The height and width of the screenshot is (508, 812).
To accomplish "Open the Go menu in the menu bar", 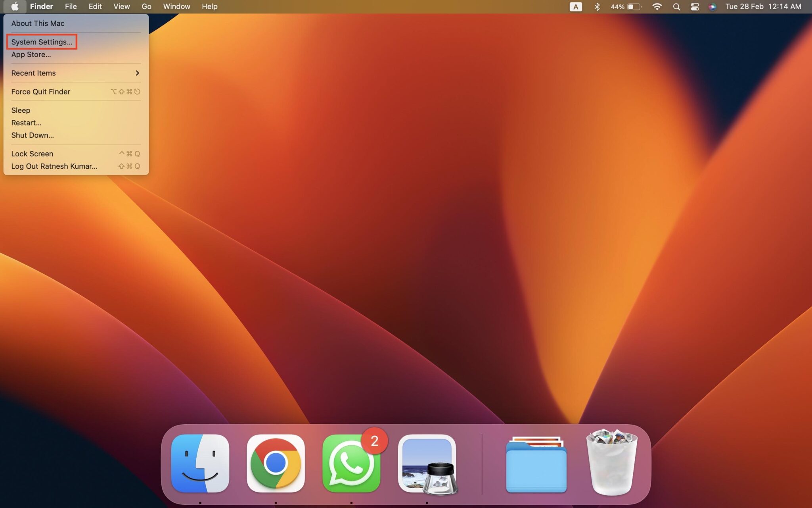I will tap(146, 6).
